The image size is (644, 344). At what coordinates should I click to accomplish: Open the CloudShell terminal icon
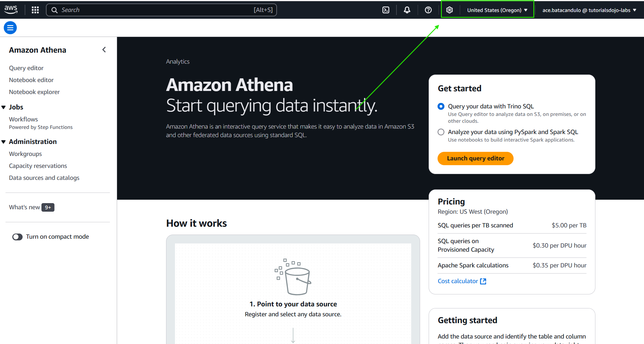pos(386,10)
